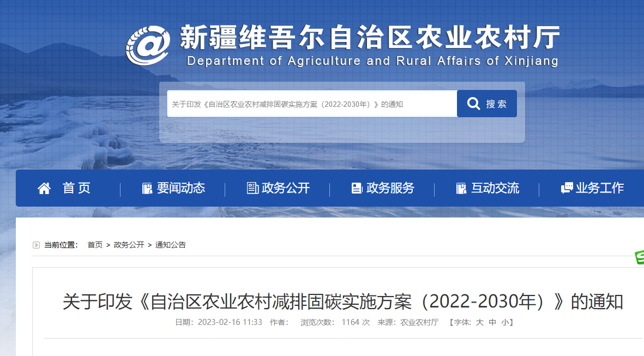Go to 首页 in the breadcrumb
Screen dimensions: 644x356
pos(95,245)
